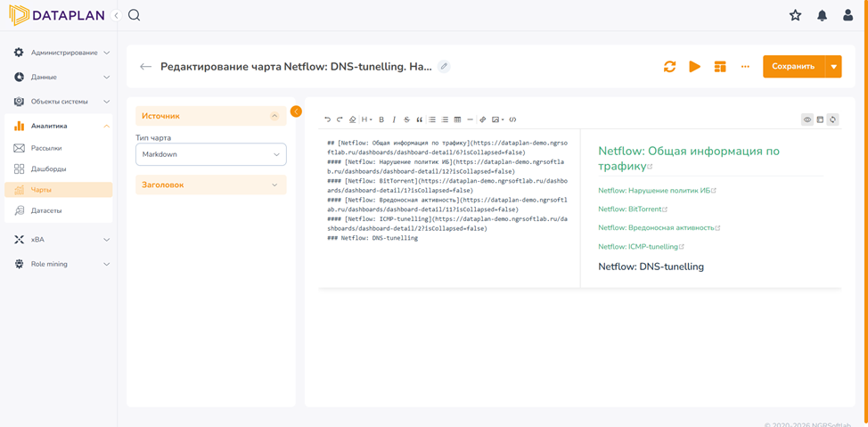Toggle the preview eye icon

pos(807,119)
